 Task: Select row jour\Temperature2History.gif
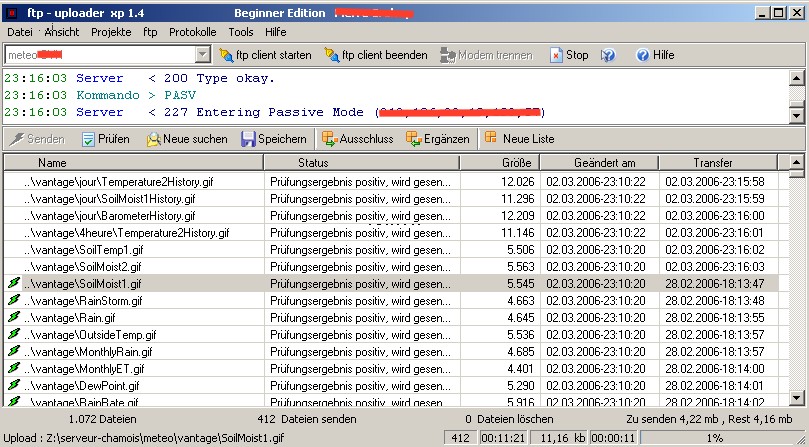[391, 181]
